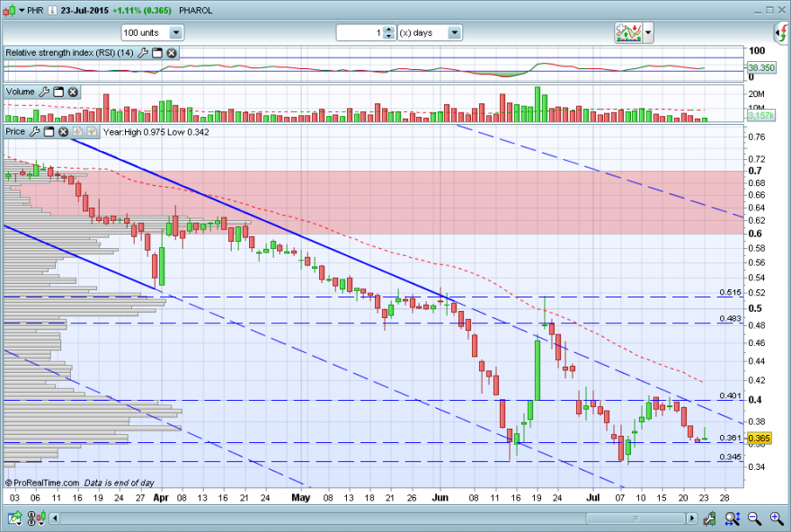Click the zoom auto-fit magnifier icon
This screenshot has width=791, height=532.
(733, 518)
